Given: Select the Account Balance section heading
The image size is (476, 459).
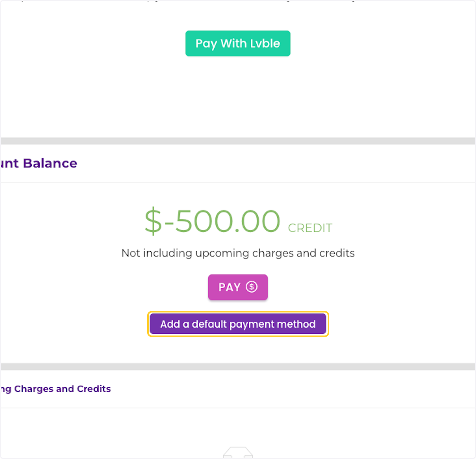Looking at the screenshot, I should pos(38,163).
